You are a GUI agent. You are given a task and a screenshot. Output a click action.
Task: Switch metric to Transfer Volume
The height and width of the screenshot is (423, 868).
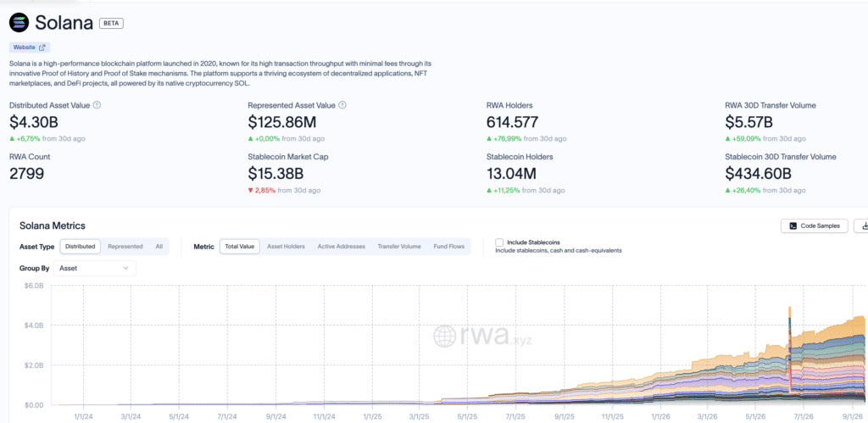point(399,247)
